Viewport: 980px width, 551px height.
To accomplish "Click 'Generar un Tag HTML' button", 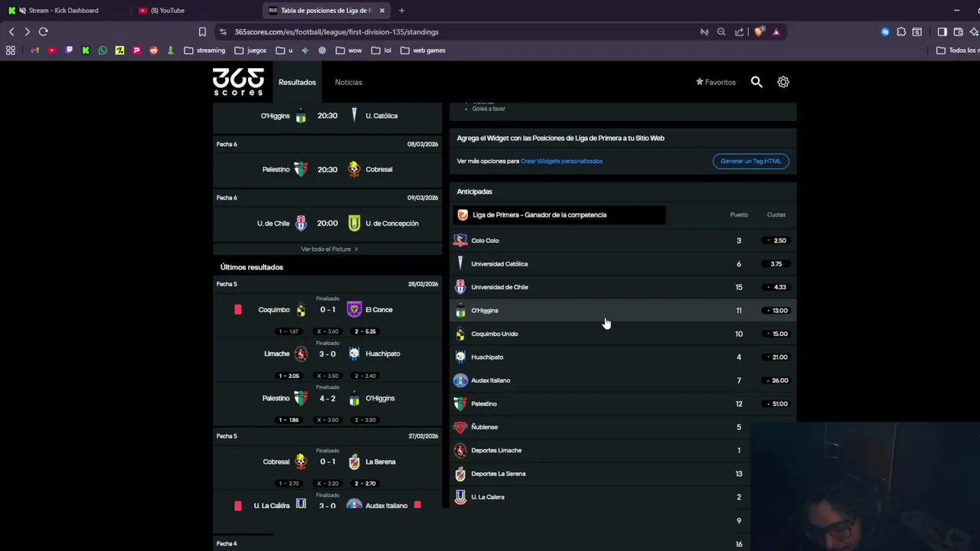I will pyautogui.click(x=750, y=161).
